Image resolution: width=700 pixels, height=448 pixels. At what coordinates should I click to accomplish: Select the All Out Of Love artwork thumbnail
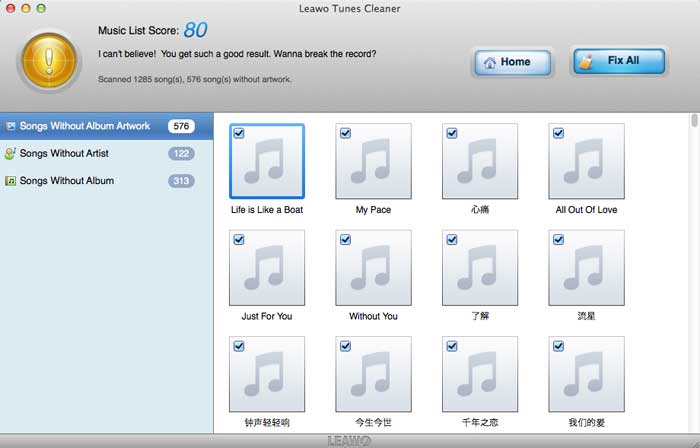(x=587, y=161)
